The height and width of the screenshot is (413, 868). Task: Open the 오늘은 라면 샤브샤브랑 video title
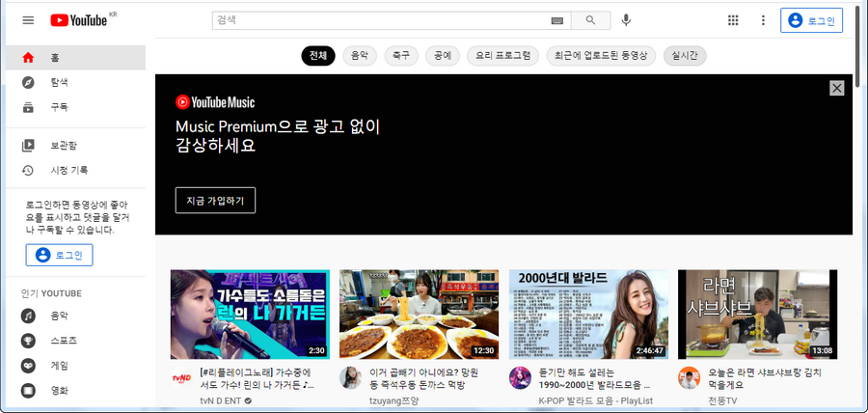(x=765, y=378)
